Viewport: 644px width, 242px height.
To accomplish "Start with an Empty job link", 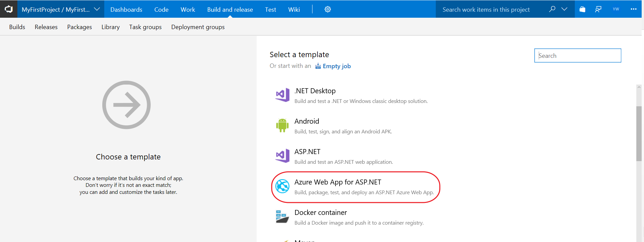I will pyautogui.click(x=337, y=66).
